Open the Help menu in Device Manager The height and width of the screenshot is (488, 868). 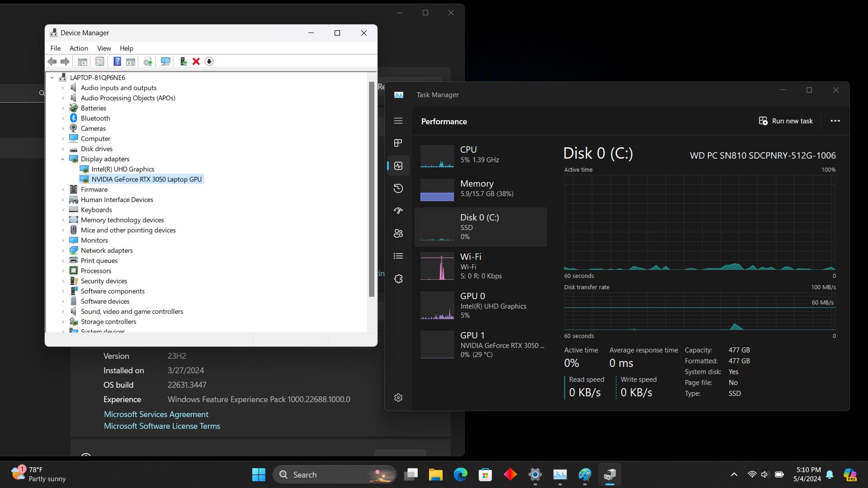(127, 48)
